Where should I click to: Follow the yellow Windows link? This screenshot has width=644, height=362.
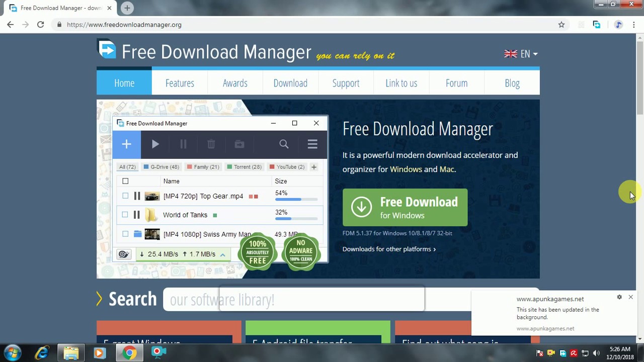tap(406, 169)
